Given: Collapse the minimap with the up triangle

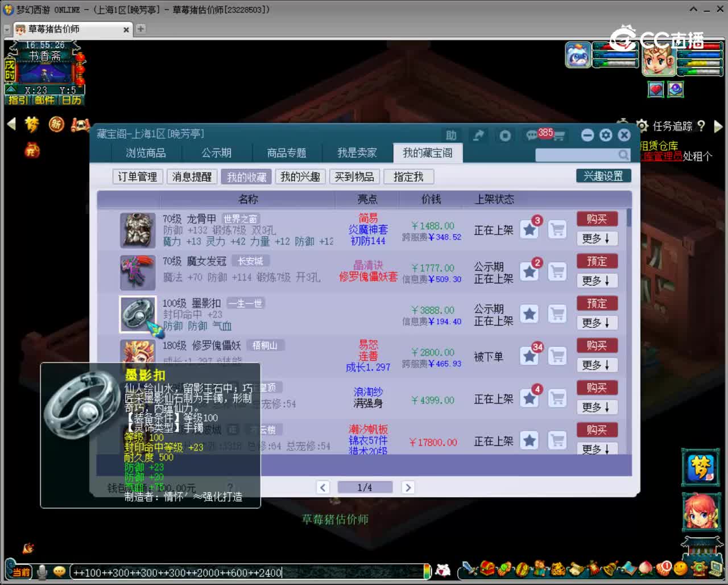Looking at the screenshot, I should coord(11,89).
